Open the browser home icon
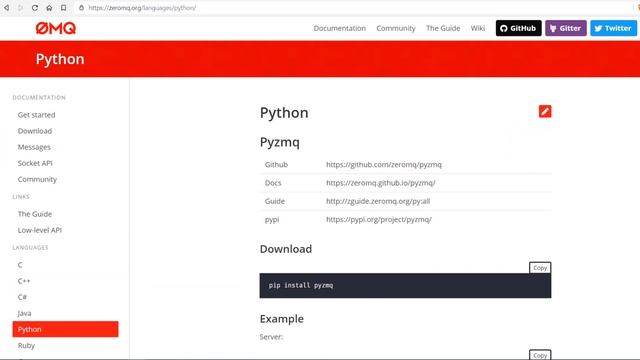 (49, 8)
